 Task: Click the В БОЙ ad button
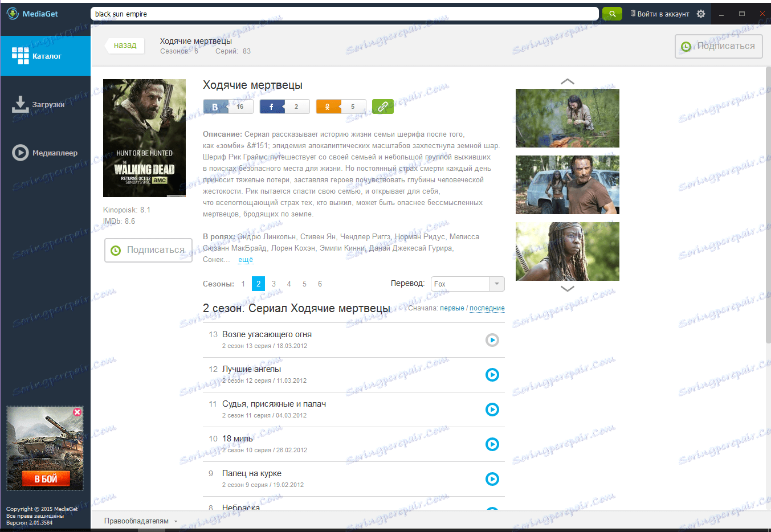pos(46,479)
